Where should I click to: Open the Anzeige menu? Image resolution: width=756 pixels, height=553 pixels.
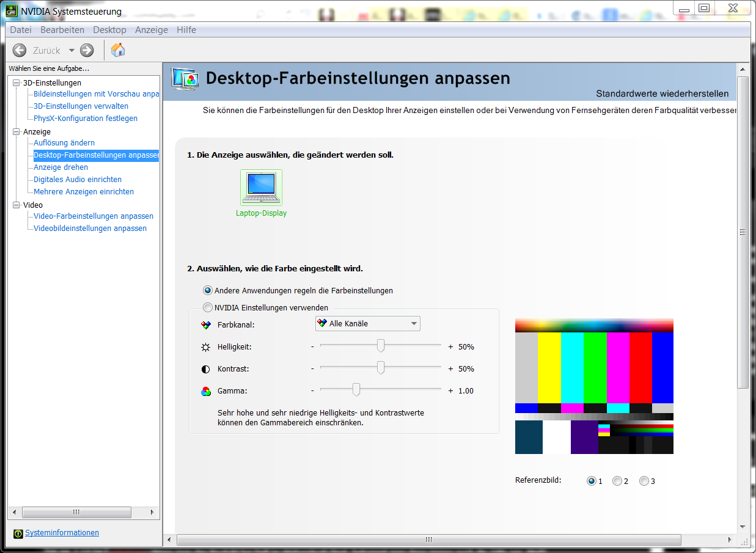(x=152, y=30)
